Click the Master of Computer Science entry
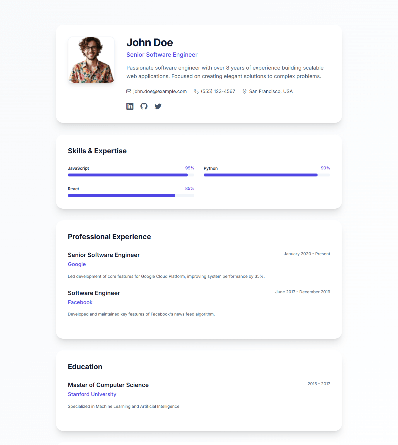This screenshot has height=445, width=398. [108, 385]
